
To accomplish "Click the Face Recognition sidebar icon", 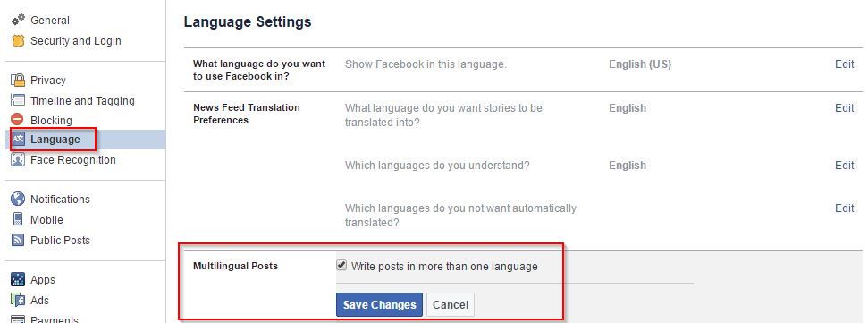I will (18, 160).
